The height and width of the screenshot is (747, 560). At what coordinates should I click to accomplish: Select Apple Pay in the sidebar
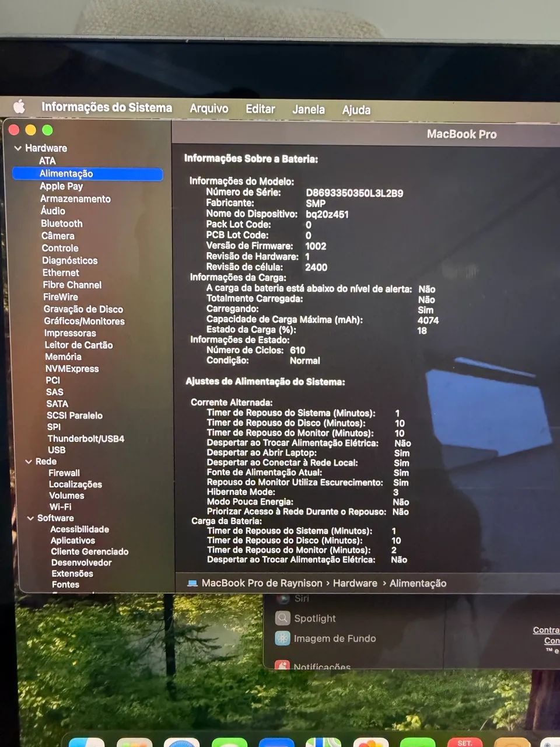[x=61, y=186]
